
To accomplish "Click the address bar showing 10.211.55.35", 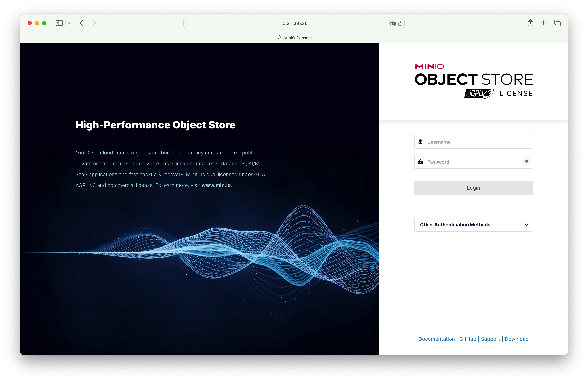I will point(294,23).
